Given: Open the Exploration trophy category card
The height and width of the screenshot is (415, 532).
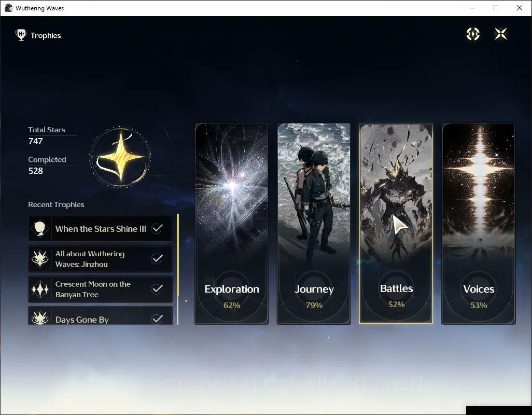Looking at the screenshot, I should coord(231,224).
